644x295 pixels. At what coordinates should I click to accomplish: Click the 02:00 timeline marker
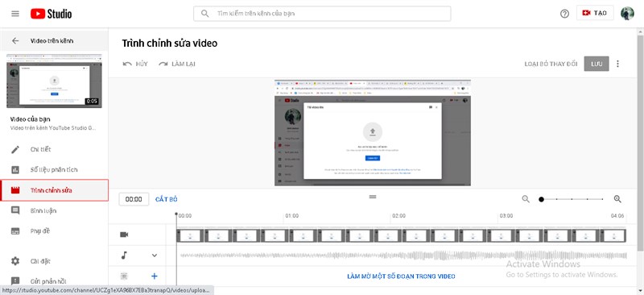coord(398,215)
